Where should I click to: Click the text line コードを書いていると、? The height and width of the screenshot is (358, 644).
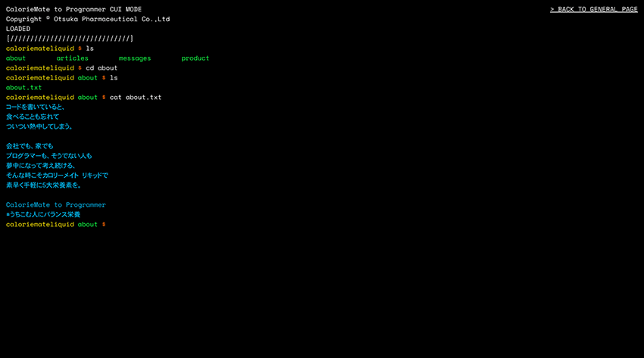point(35,107)
